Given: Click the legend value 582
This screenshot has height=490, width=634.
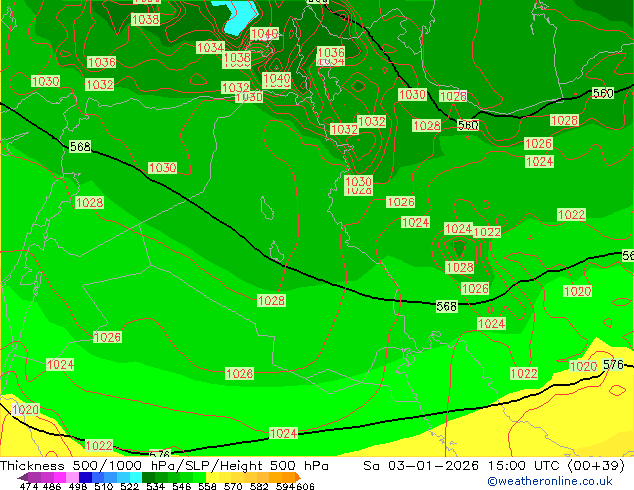Looking at the screenshot, I should pos(259,486).
